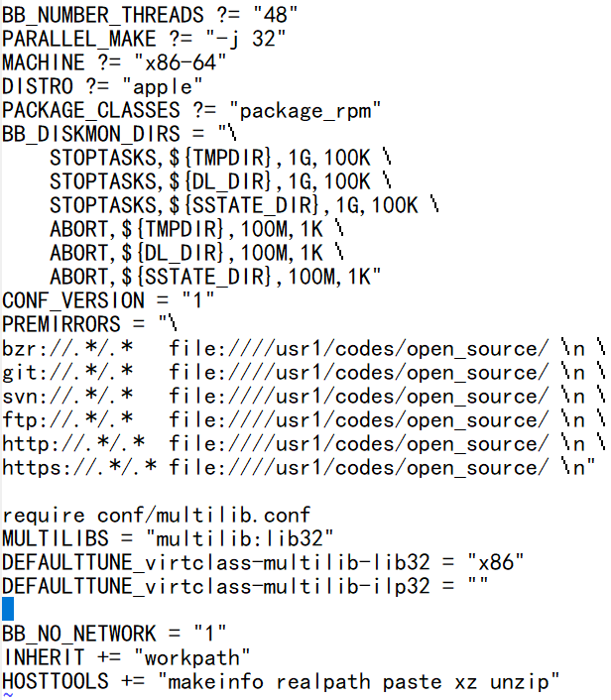Click the "require conf/multilib.conf" line
The width and height of the screenshot is (611, 700).
pos(157,515)
